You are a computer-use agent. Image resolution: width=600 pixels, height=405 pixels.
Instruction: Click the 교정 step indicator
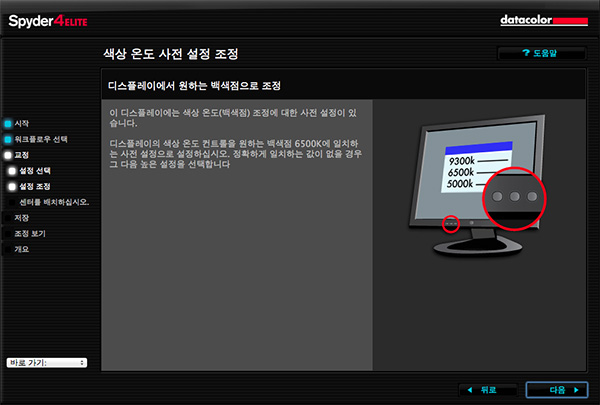click(x=7, y=155)
